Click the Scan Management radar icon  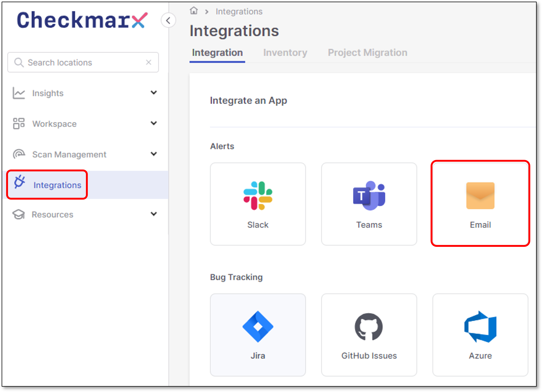pyautogui.click(x=19, y=154)
